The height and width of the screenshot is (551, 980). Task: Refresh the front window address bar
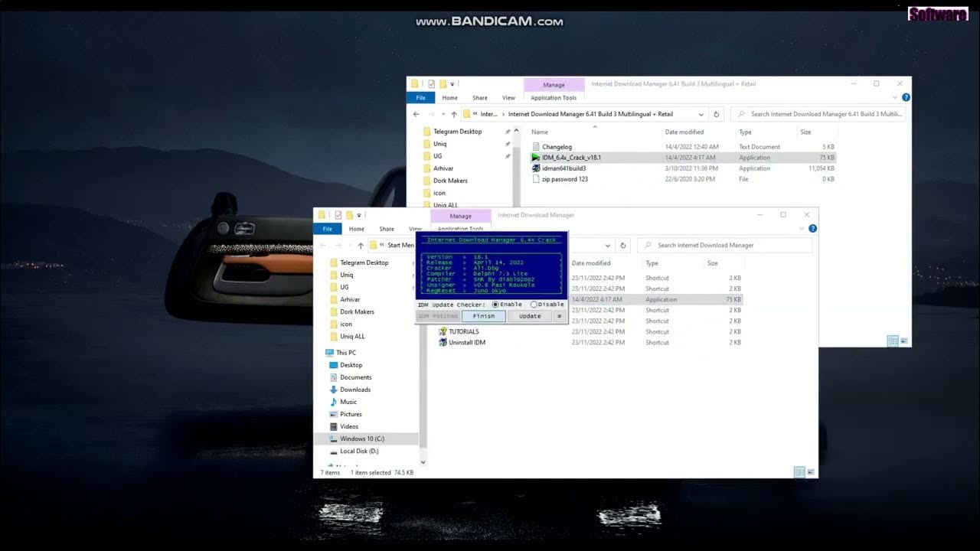[x=623, y=245]
